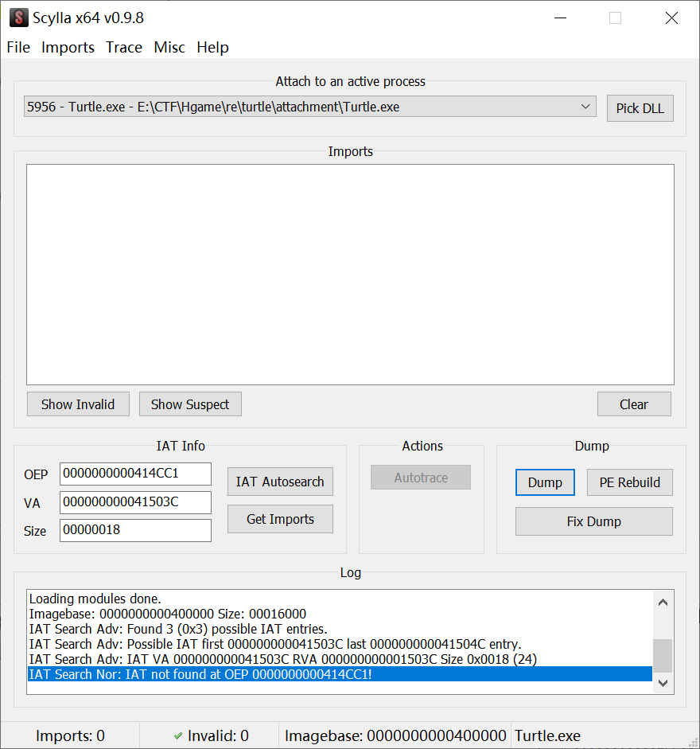Click the Pick DLL button
This screenshot has height=749, width=700.
640,108
